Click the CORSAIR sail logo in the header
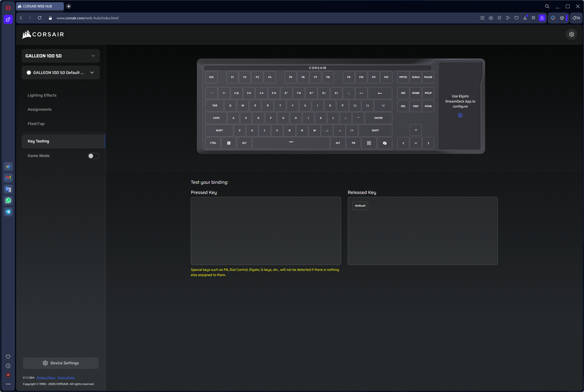This screenshot has height=392, width=584. (x=26, y=34)
